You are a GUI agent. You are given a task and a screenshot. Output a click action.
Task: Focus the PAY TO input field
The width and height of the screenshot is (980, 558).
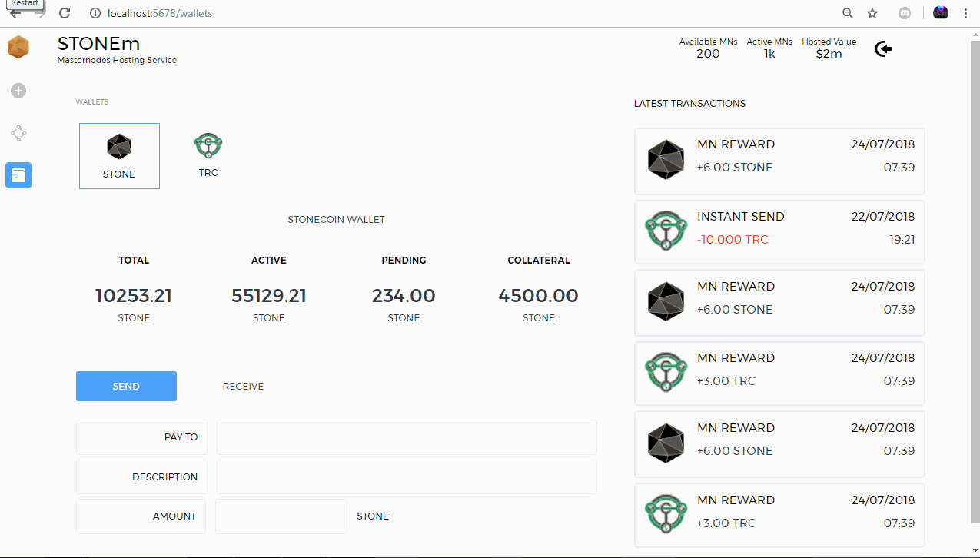click(407, 437)
